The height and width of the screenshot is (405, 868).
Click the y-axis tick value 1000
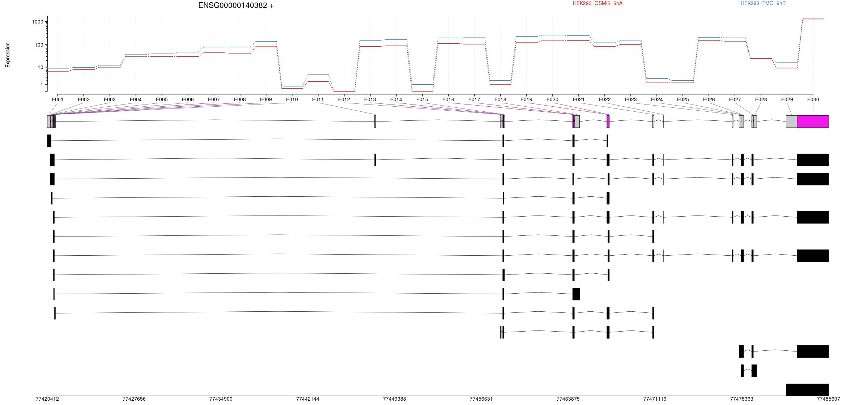click(37, 22)
